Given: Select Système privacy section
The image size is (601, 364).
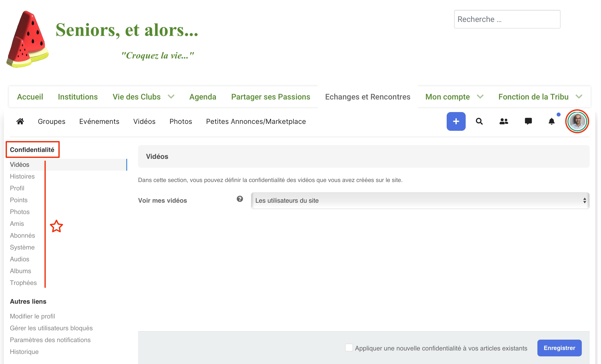Looking at the screenshot, I should coord(22,247).
